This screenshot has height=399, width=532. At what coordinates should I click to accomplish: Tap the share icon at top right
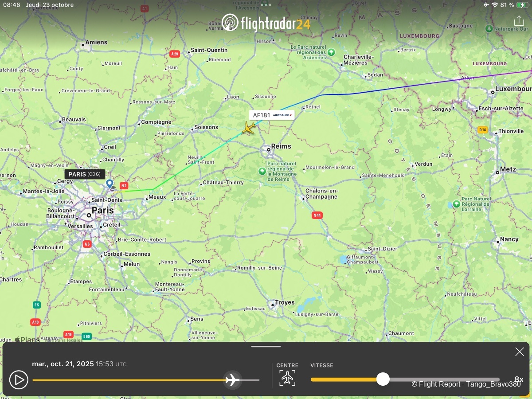[x=519, y=21]
